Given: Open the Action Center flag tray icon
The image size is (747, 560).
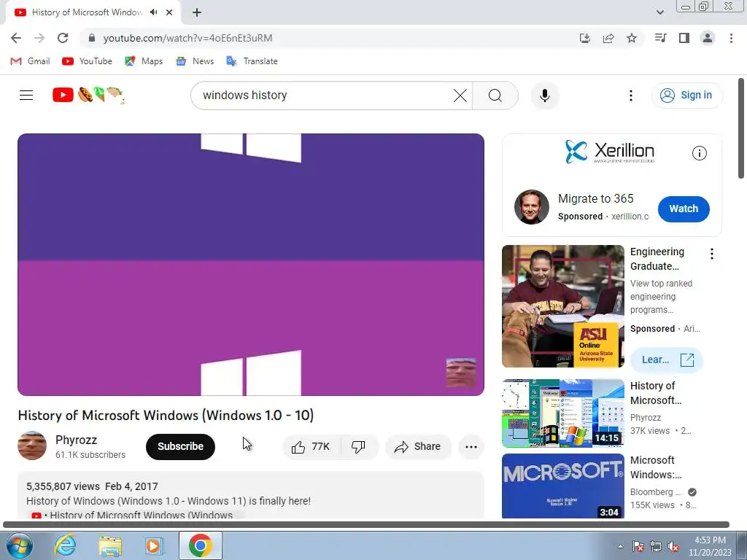Looking at the screenshot, I should (638, 546).
